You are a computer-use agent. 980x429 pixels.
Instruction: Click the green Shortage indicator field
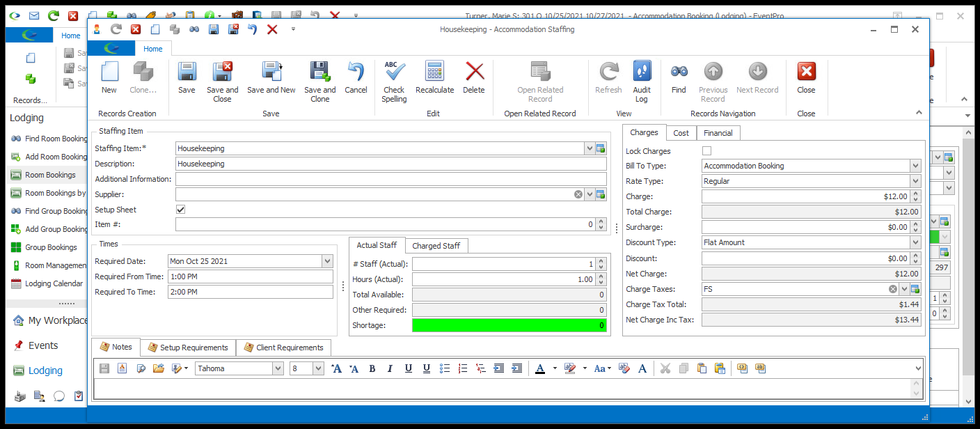pos(509,325)
